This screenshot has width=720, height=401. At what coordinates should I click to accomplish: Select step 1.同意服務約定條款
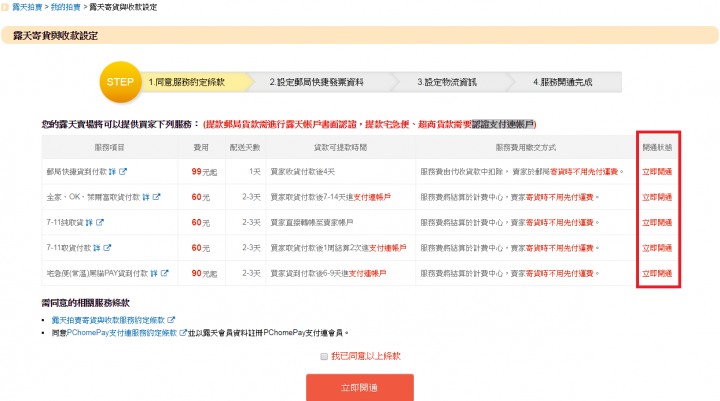coord(186,82)
